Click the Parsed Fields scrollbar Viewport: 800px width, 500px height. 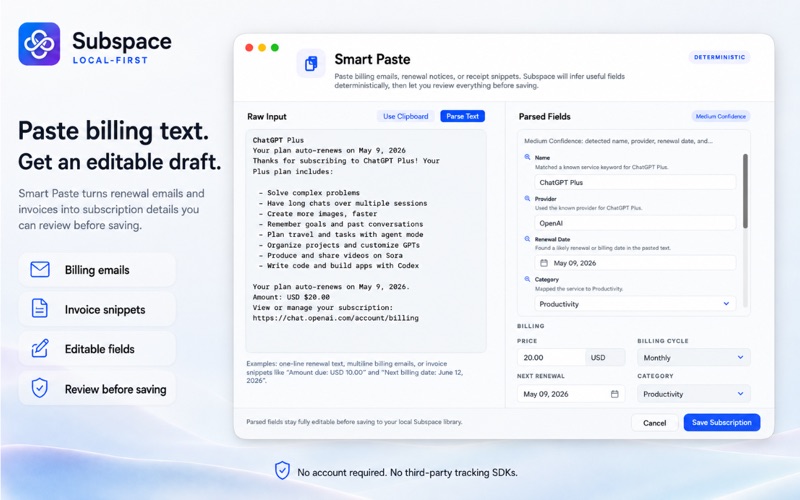[x=745, y=191]
